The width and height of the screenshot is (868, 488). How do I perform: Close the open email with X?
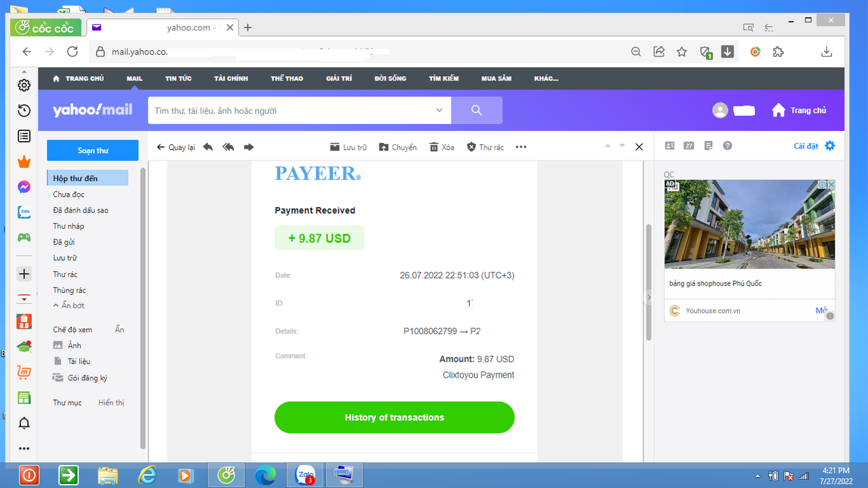(x=639, y=146)
